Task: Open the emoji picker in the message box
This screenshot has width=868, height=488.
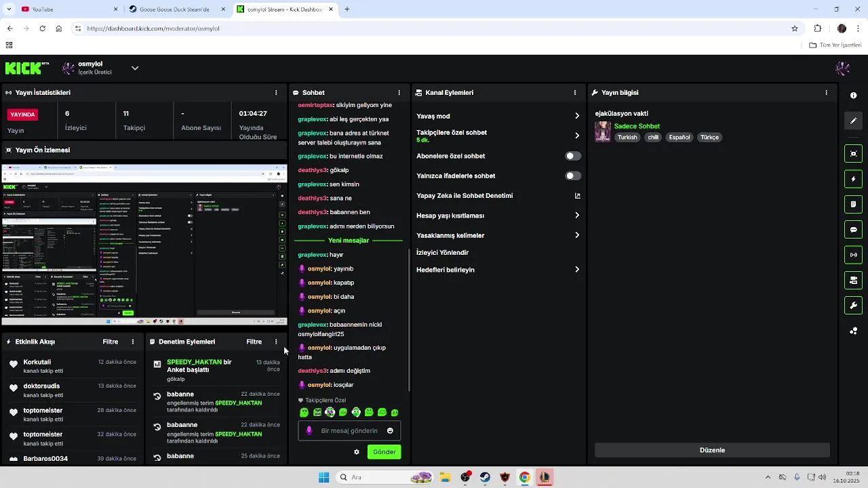Action: [x=390, y=430]
